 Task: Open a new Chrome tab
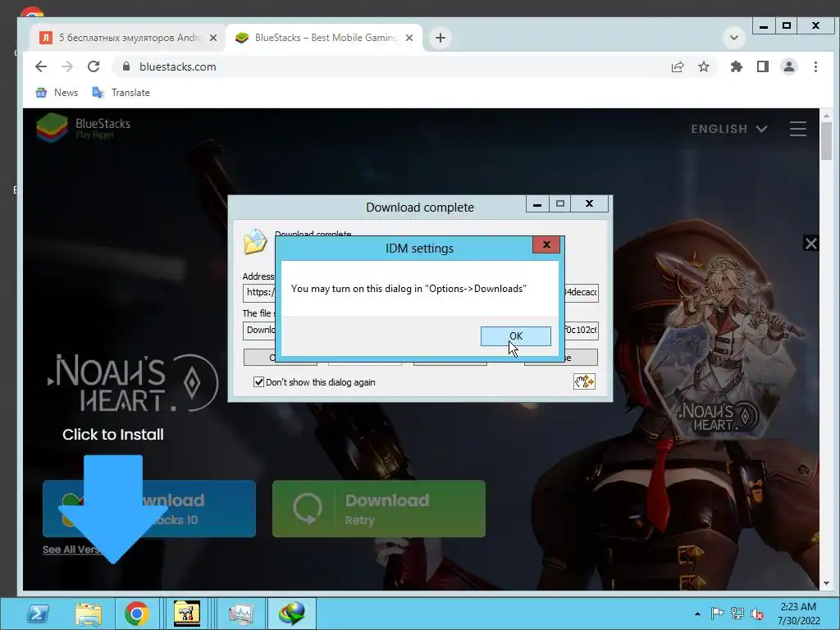441,38
